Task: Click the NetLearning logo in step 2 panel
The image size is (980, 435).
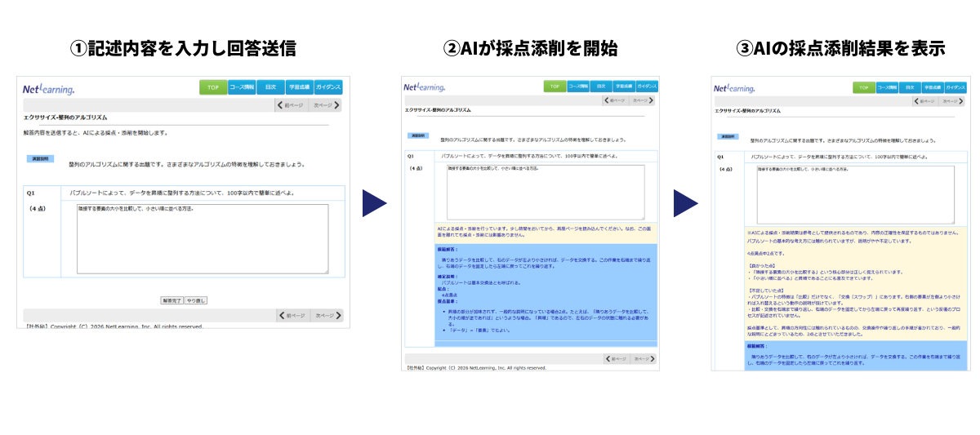Action: coord(424,87)
